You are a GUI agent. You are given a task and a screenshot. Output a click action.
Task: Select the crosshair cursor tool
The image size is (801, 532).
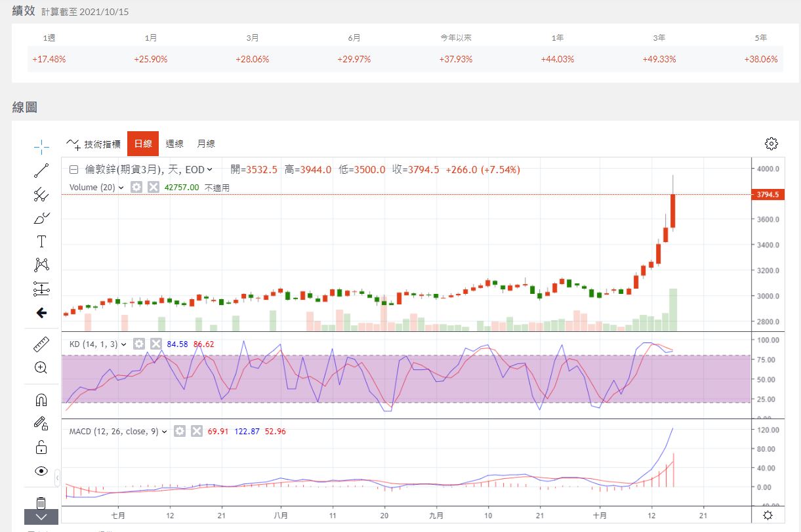click(41, 146)
